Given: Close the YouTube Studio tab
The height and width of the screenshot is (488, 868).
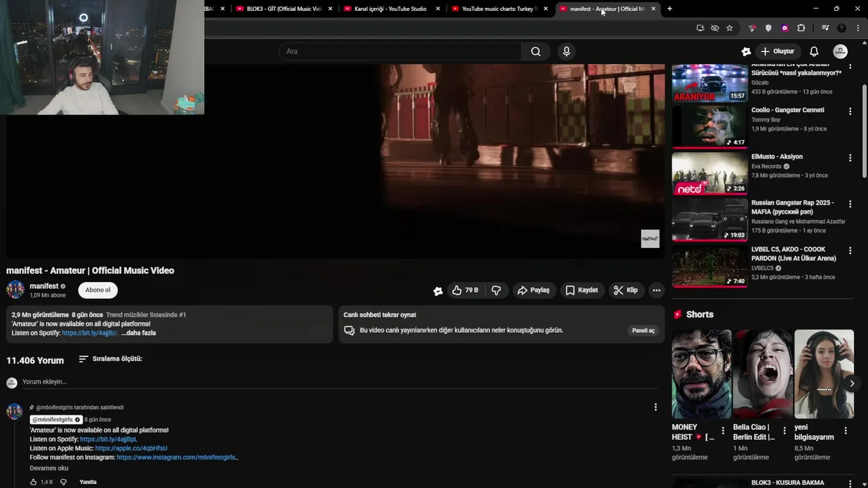Looking at the screenshot, I should tap(437, 9).
